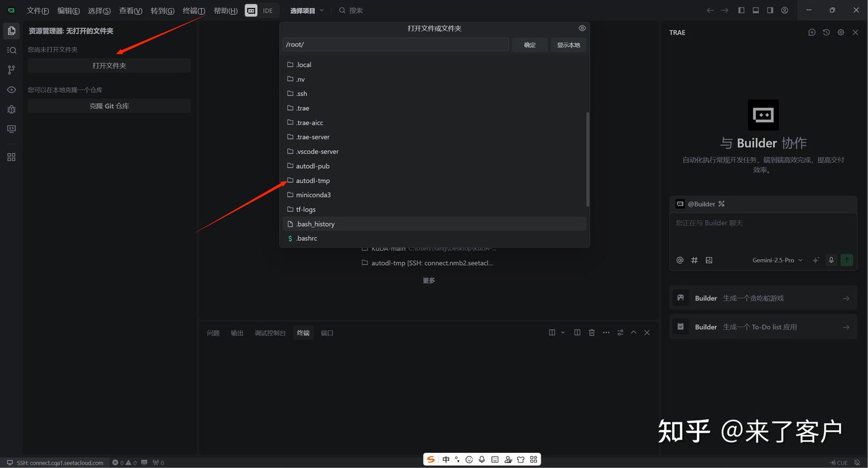Toggle hidden files visibility with the eye icon
Image resolution: width=868 pixels, height=468 pixels.
[x=582, y=28]
